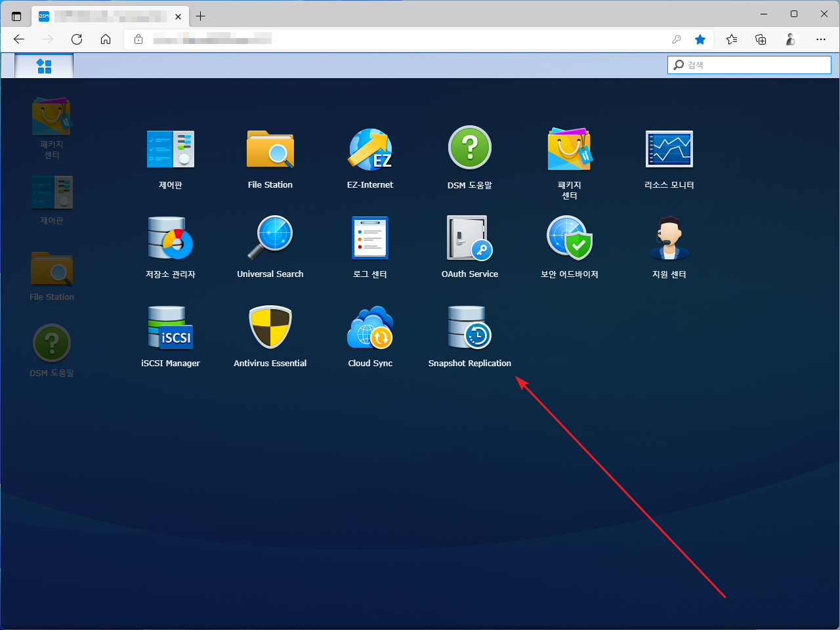This screenshot has height=630, width=840.
Task: Launch 보안 어드바이저
Action: point(570,247)
